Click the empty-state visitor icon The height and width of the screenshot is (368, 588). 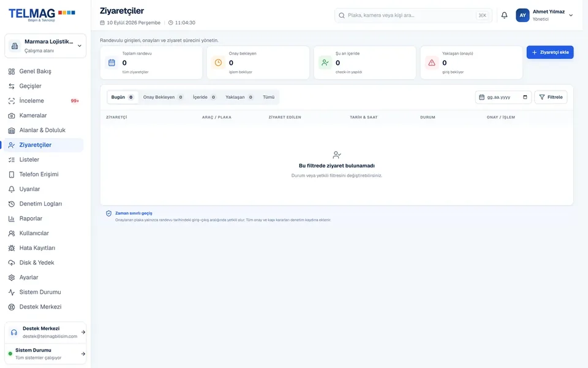click(x=337, y=155)
